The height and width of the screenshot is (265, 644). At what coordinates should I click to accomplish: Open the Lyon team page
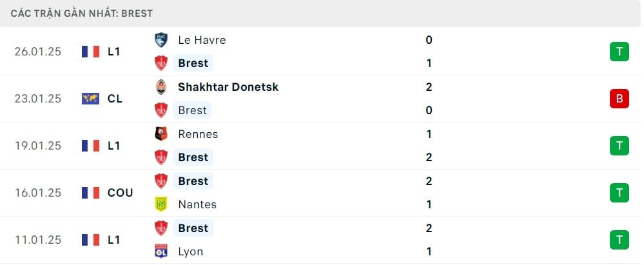[x=190, y=251]
